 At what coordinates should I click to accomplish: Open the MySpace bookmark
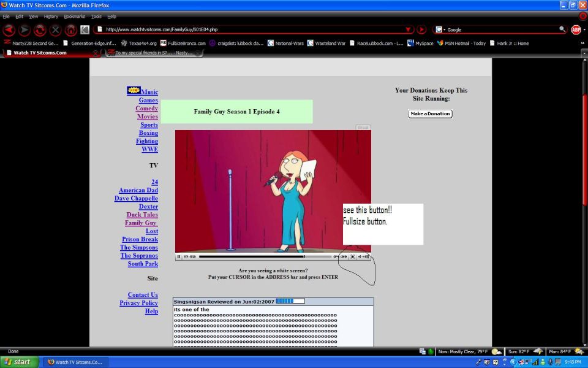pos(420,43)
